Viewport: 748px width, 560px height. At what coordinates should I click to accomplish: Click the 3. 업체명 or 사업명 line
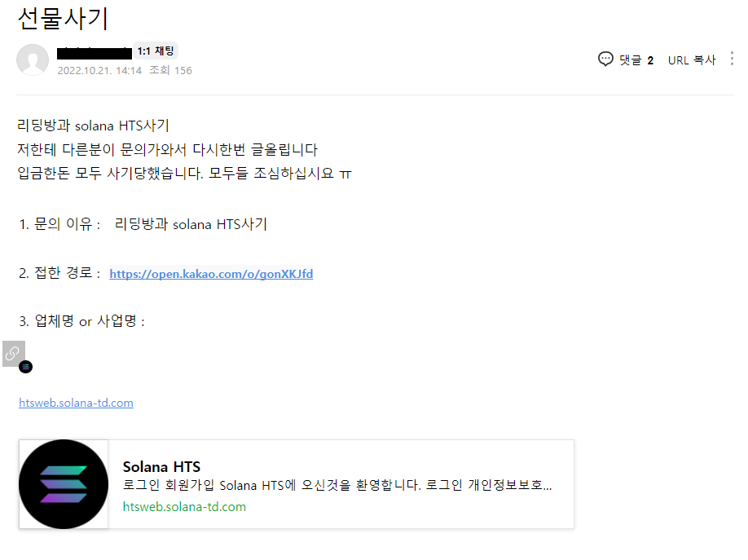[x=81, y=321]
